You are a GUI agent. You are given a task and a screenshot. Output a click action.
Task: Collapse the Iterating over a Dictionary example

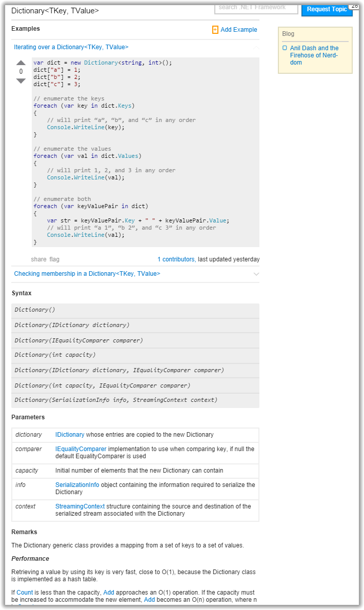click(x=256, y=47)
